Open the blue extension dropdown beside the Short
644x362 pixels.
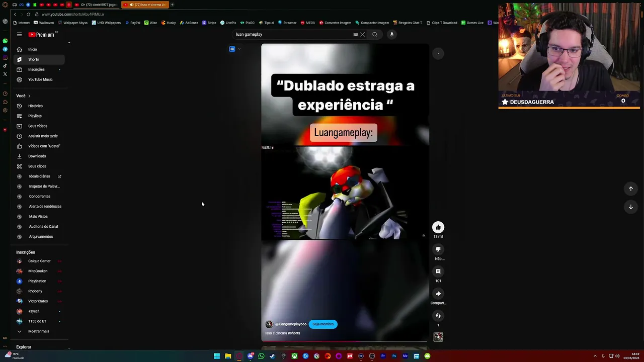(239, 49)
